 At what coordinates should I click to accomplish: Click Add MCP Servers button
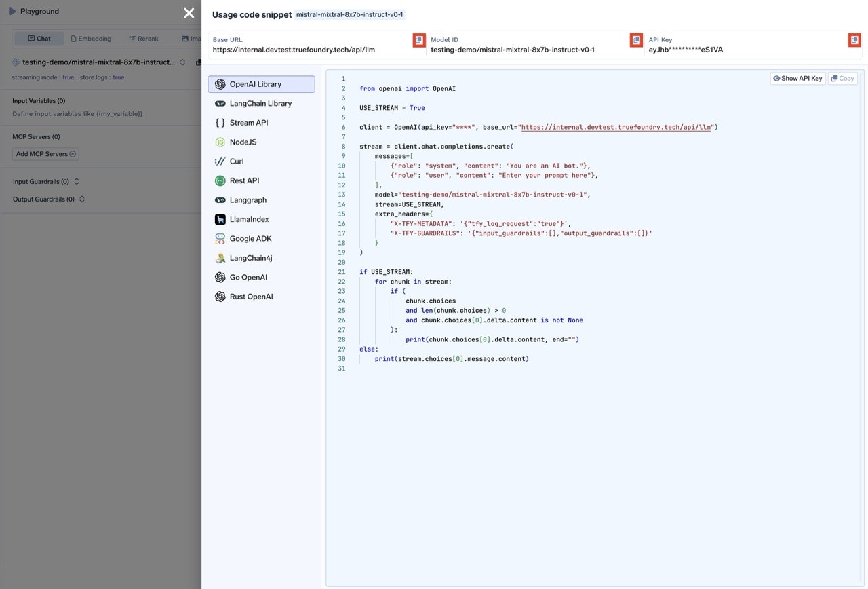coord(46,154)
